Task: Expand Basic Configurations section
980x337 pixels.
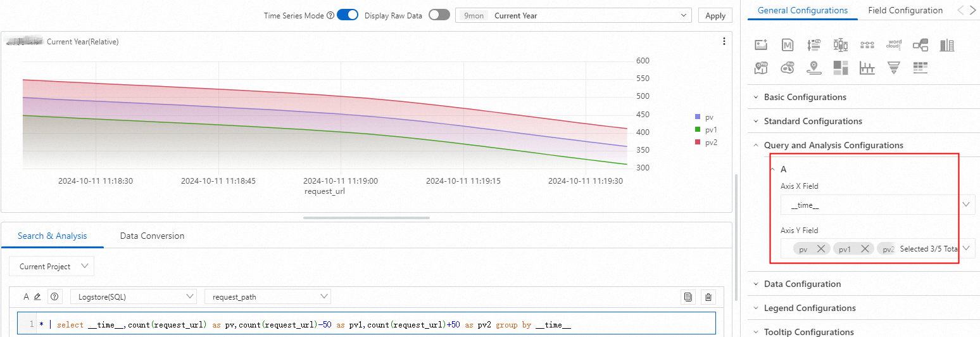Action: [x=805, y=97]
